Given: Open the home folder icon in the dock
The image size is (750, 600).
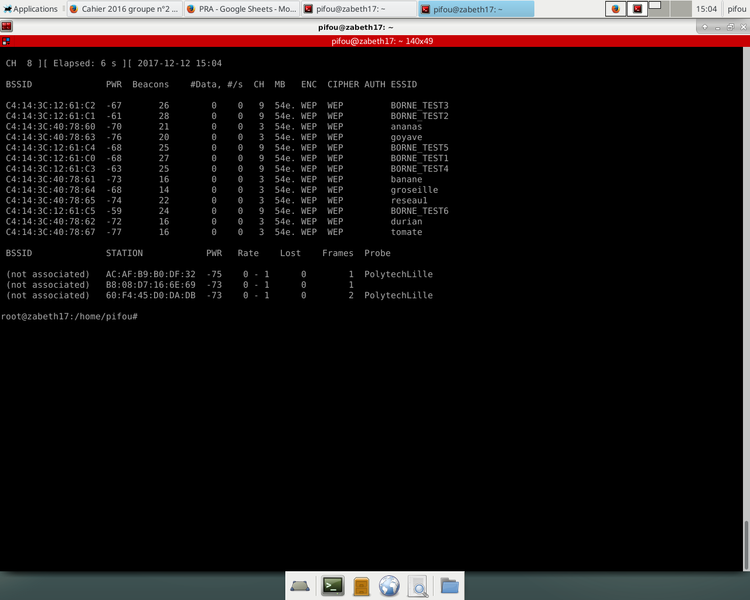Looking at the screenshot, I should 448,586.
